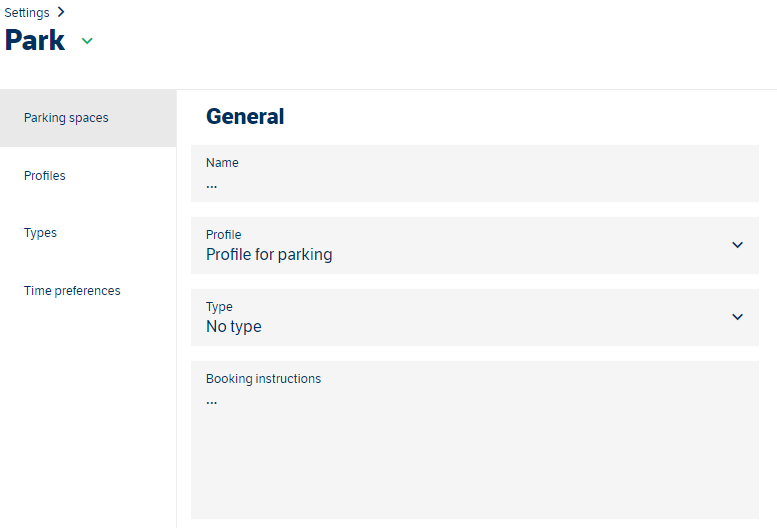
Task: Select Time preferences in the sidebar
Action: (72, 291)
